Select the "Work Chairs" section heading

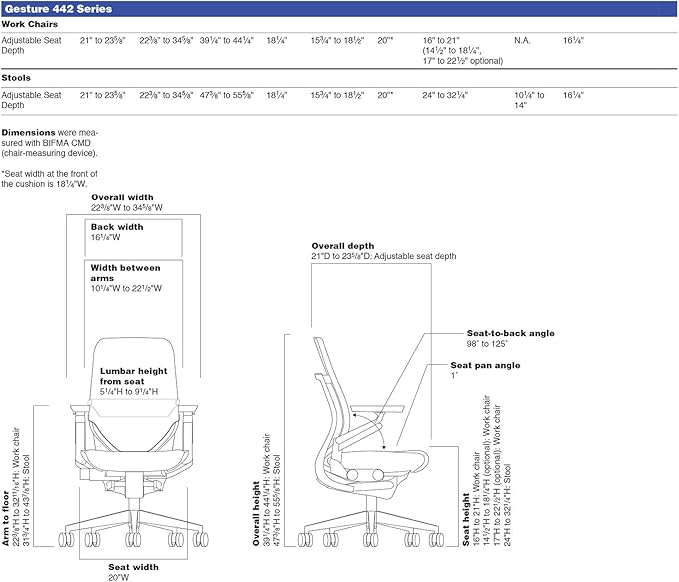pos(29,24)
